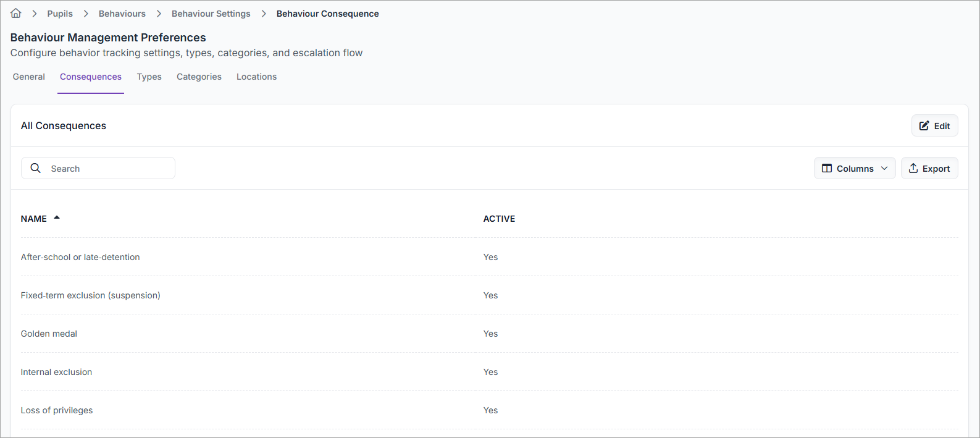Go to the Locations tab
The image size is (980, 438).
[256, 77]
